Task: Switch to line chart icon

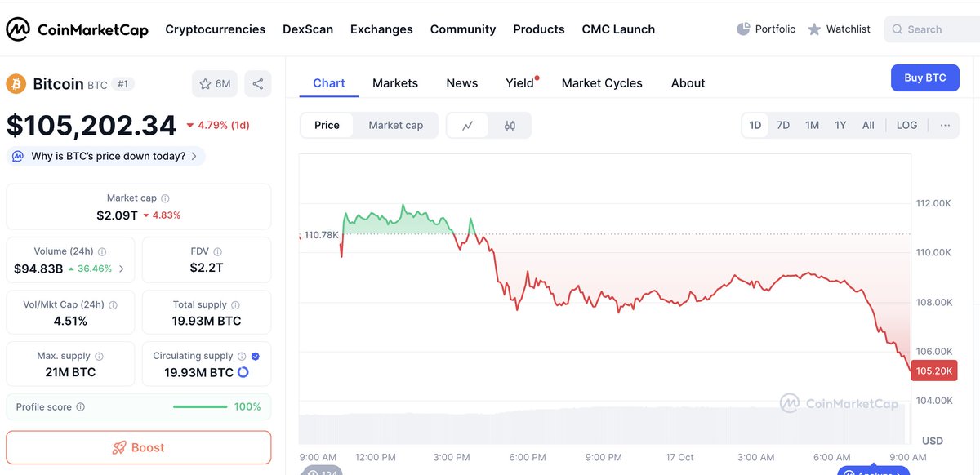Action: [468, 126]
